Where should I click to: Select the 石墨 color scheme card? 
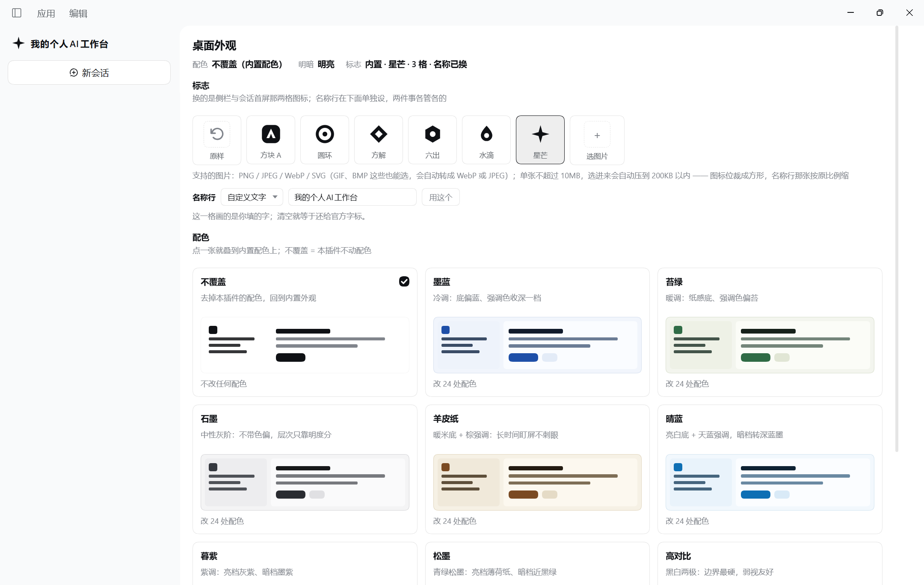pos(305,469)
